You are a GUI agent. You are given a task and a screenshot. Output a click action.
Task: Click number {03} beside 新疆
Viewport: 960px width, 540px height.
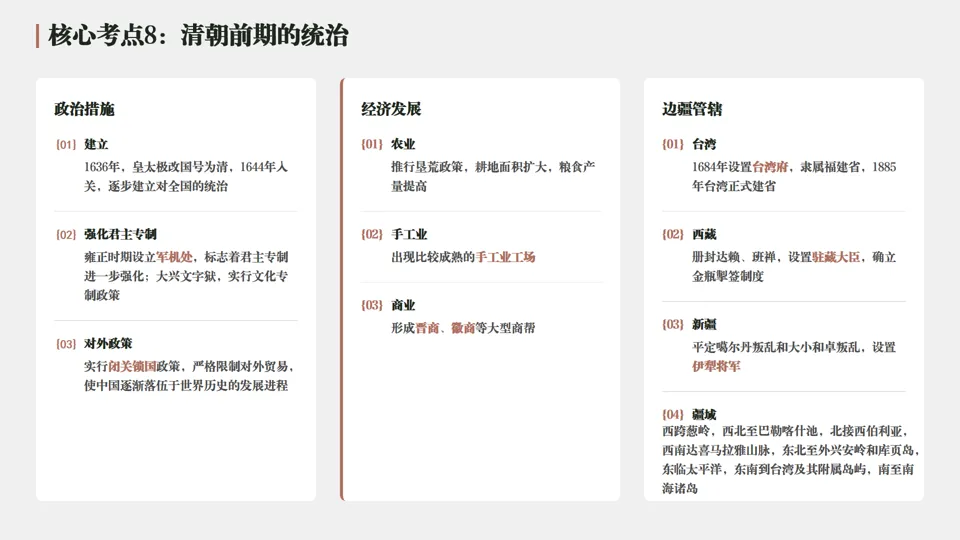click(x=673, y=324)
